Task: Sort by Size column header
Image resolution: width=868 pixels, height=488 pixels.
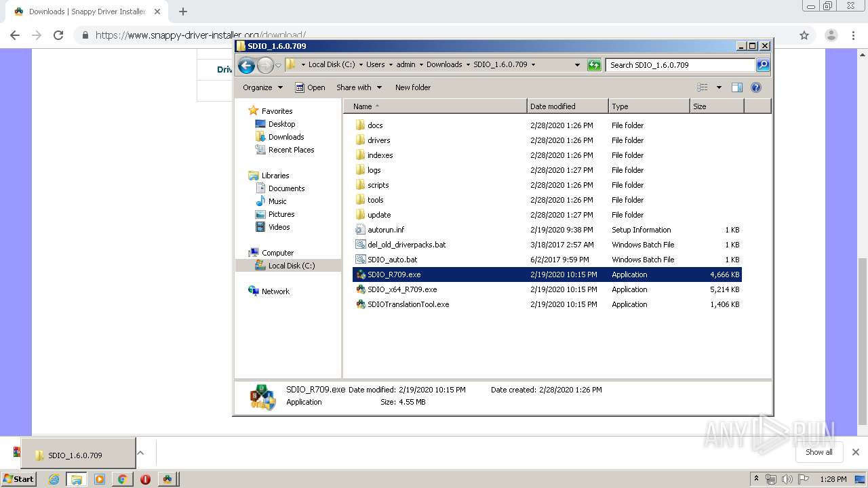Action: click(x=717, y=106)
